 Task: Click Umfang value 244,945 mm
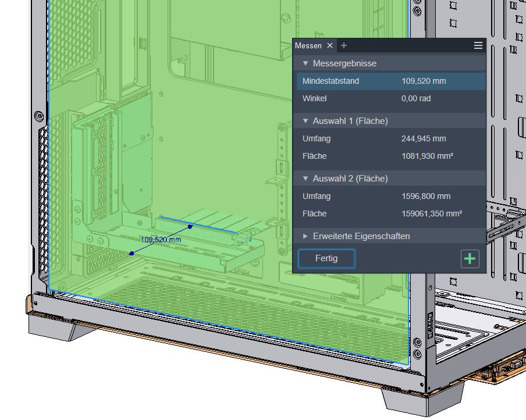[424, 138]
